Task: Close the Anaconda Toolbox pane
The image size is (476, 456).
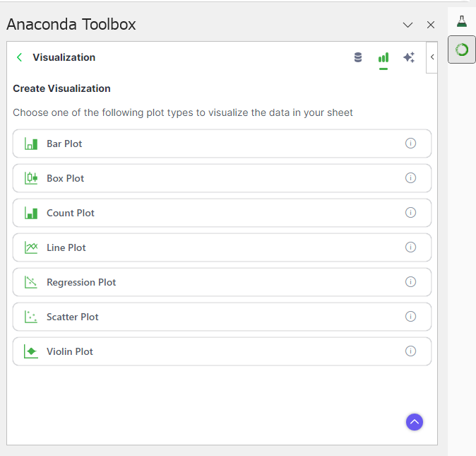Action: click(431, 25)
